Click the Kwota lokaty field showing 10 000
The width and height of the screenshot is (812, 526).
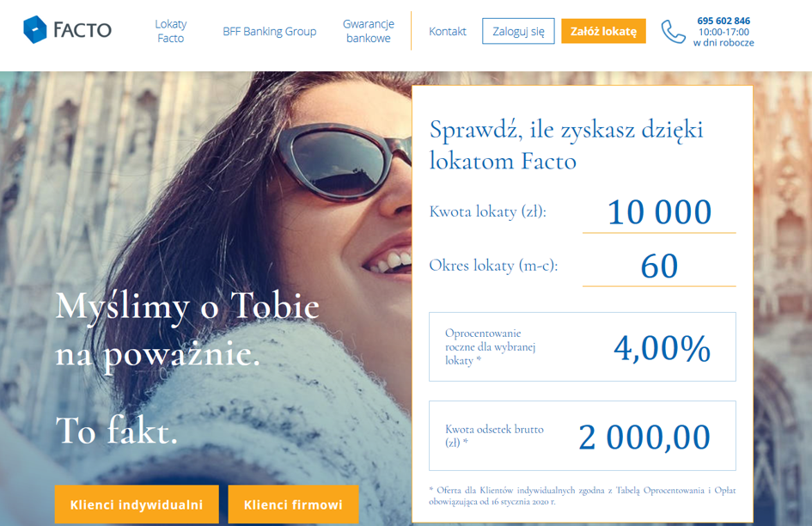point(659,212)
